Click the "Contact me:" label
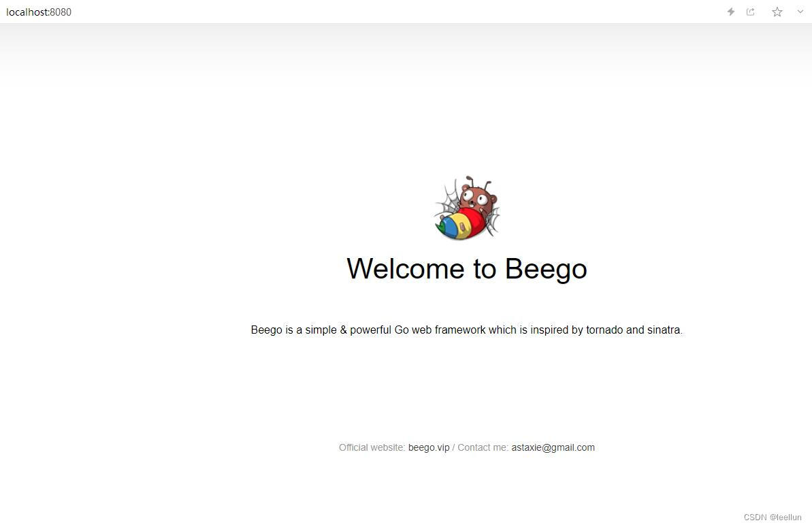812x527 pixels. (x=483, y=448)
